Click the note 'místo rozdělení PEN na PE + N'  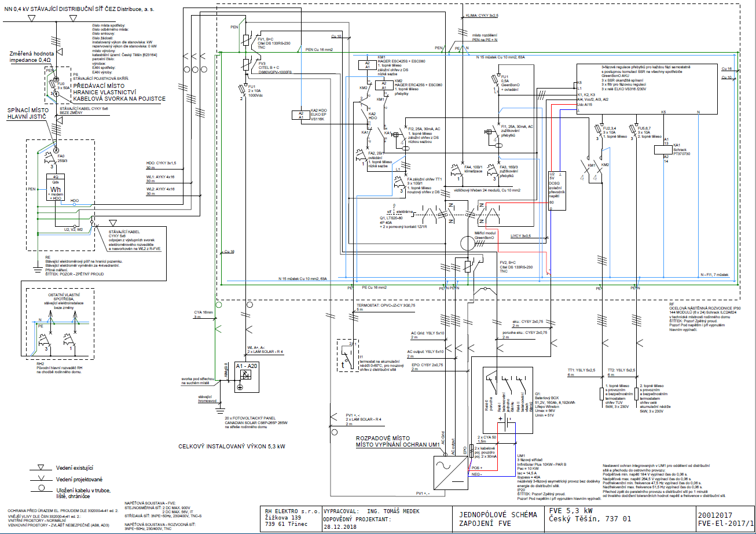(x=484, y=39)
